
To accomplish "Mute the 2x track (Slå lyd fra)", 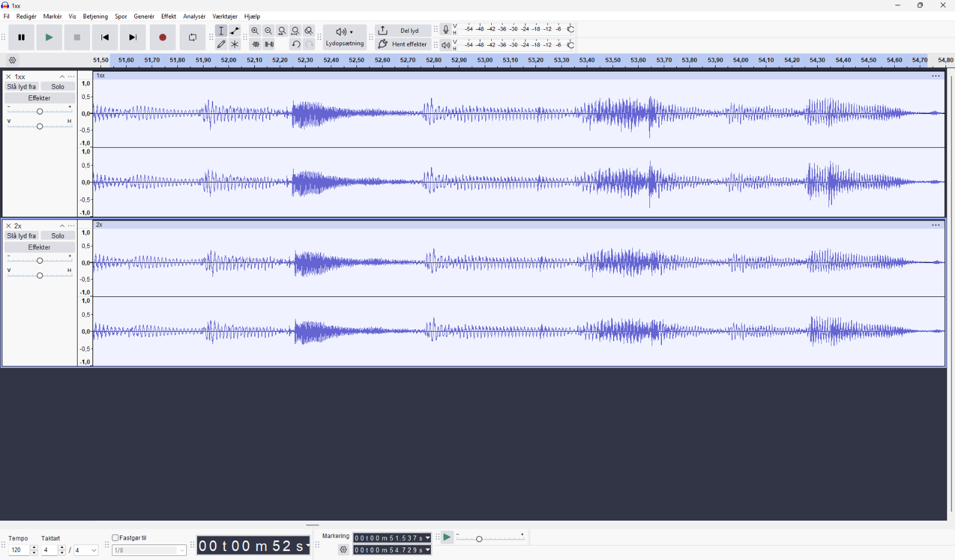I will point(21,236).
